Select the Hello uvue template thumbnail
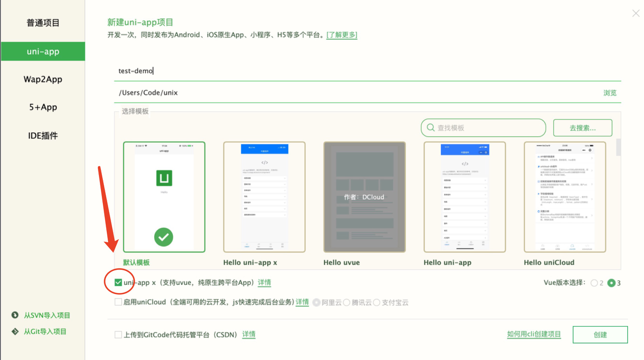Viewport: 644px width, 360px height. 365,197
